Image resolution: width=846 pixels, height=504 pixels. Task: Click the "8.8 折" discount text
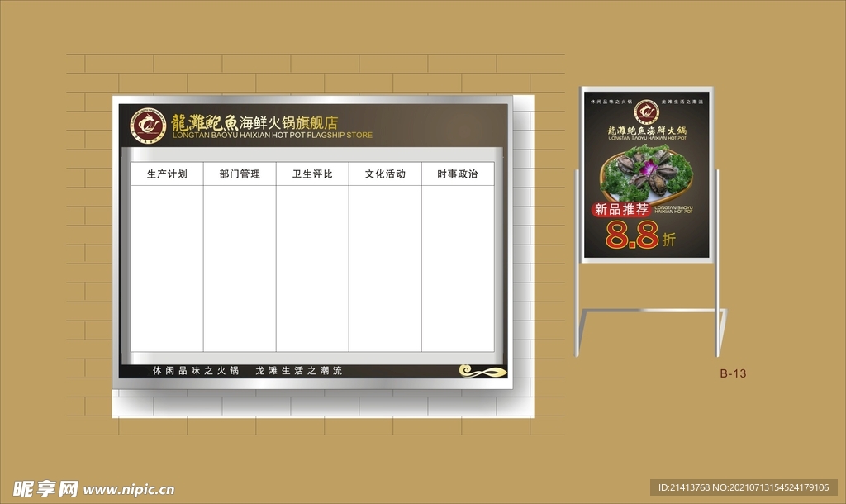[x=640, y=235]
